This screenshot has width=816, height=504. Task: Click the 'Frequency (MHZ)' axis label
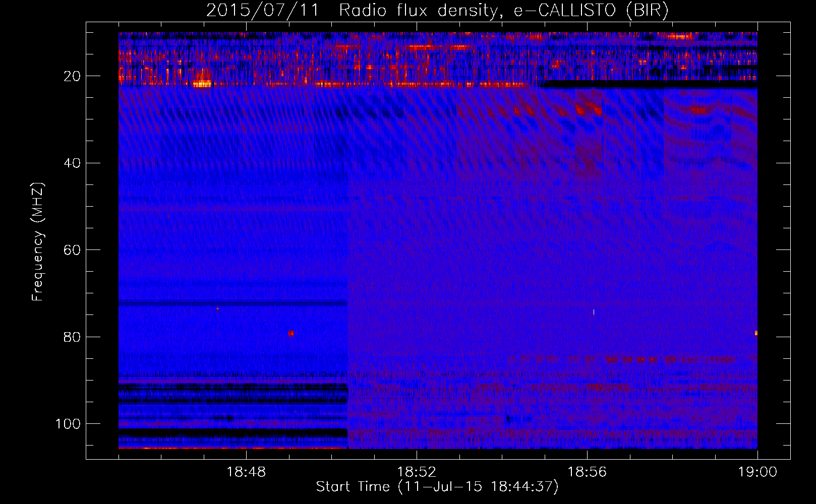coord(38,242)
